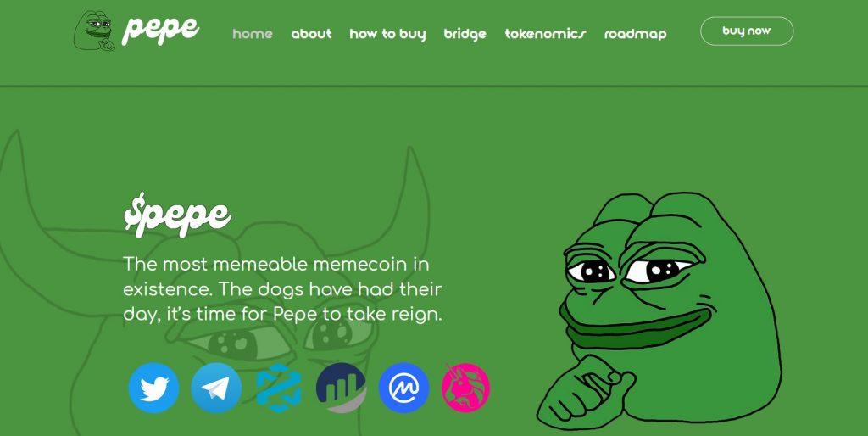View the tokenomics section
This screenshot has width=868, height=436.
[545, 34]
